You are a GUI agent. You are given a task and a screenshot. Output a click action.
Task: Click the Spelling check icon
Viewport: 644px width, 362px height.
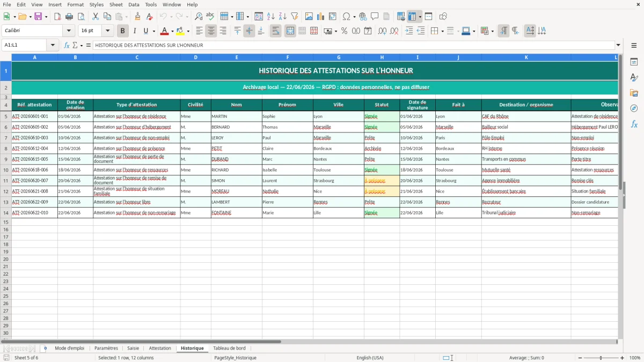pos(210,17)
